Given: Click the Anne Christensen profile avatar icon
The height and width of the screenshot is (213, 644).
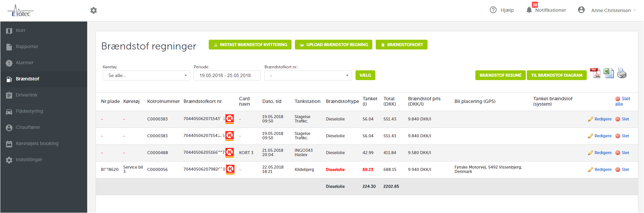Looking at the screenshot, I should [581, 10].
